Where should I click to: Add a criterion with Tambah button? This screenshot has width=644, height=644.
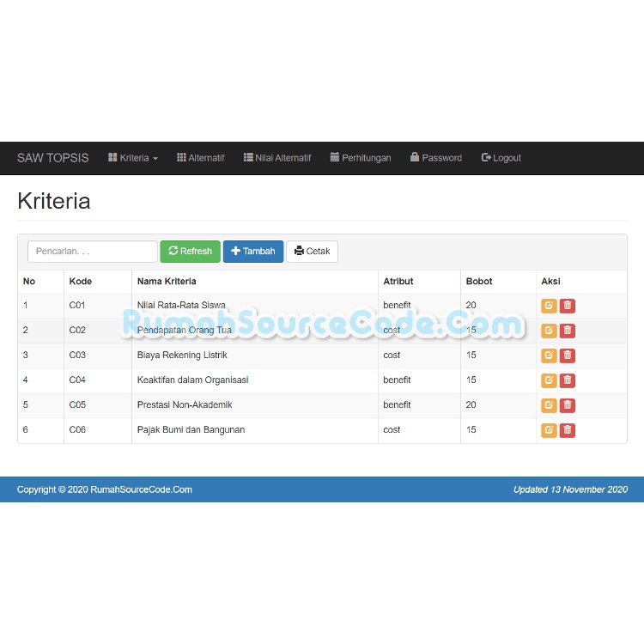click(x=253, y=251)
